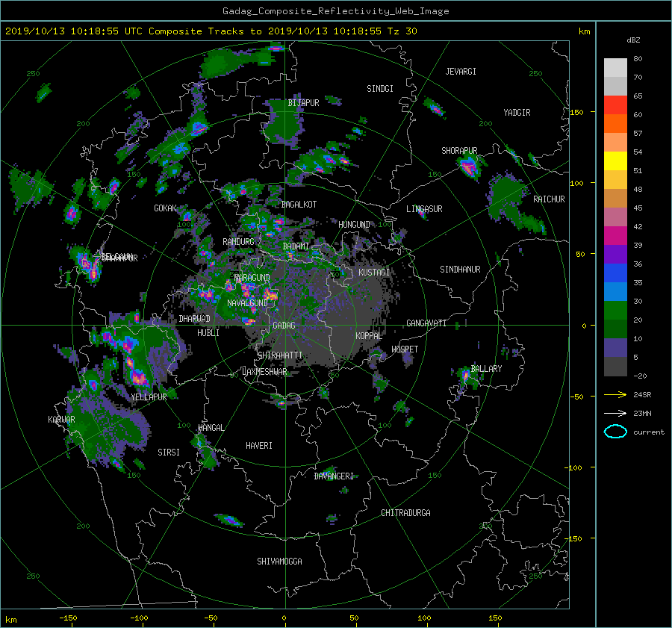The image size is (672, 628).
Task: Click the GADAG radar site label
Action: [x=284, y=326]
